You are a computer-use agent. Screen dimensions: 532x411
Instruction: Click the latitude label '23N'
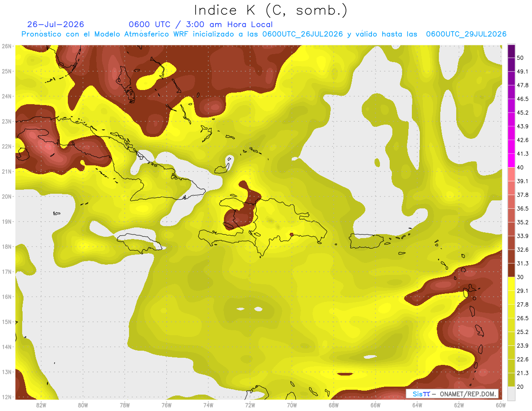[x=7, y=121]
